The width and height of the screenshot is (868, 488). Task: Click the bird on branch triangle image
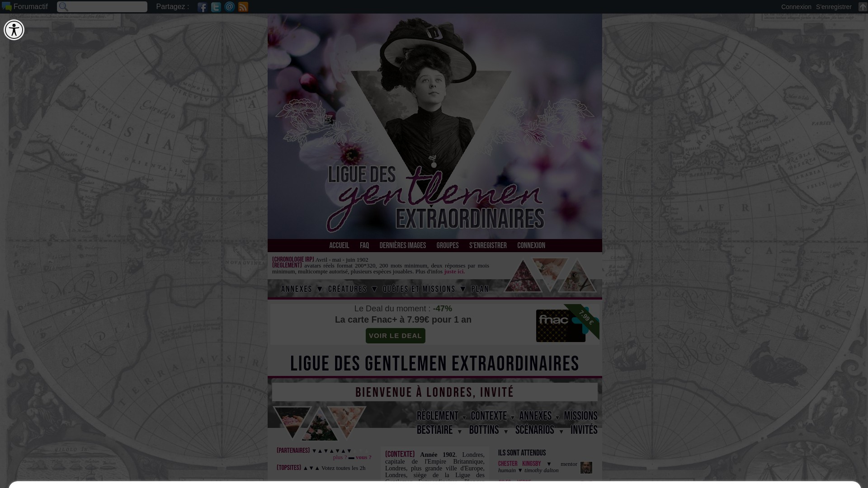577,278
